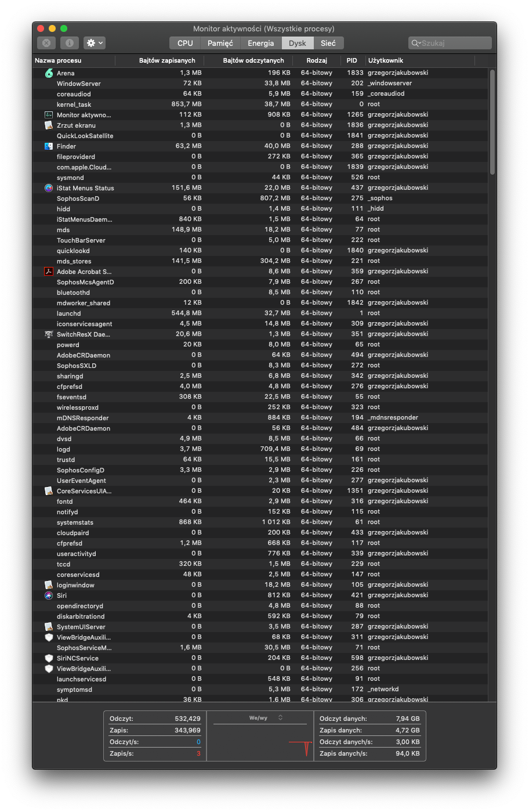
Task: Open the gear actions dropdown menu
Action: point(95,43)
